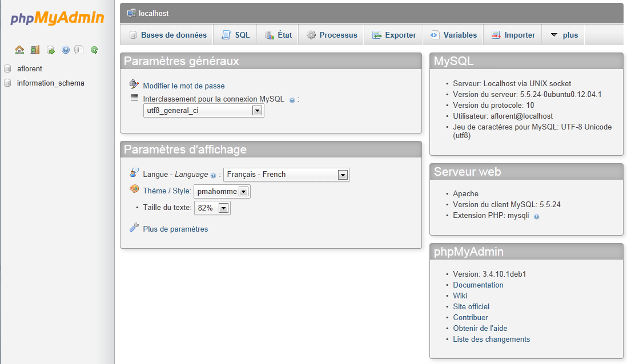Open the État tab
The image size is (627, 364).
(278, 35)
